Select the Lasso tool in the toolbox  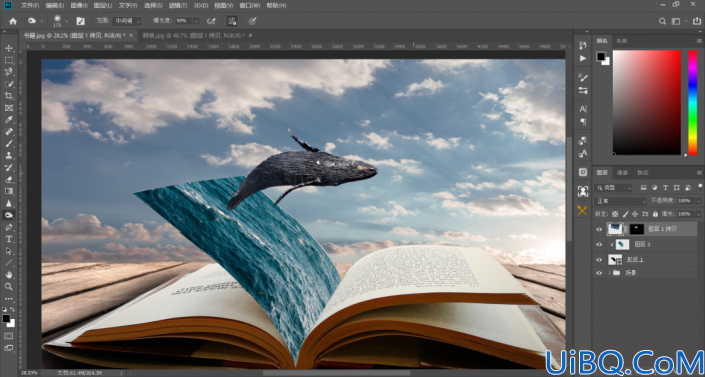pos(9,72)
